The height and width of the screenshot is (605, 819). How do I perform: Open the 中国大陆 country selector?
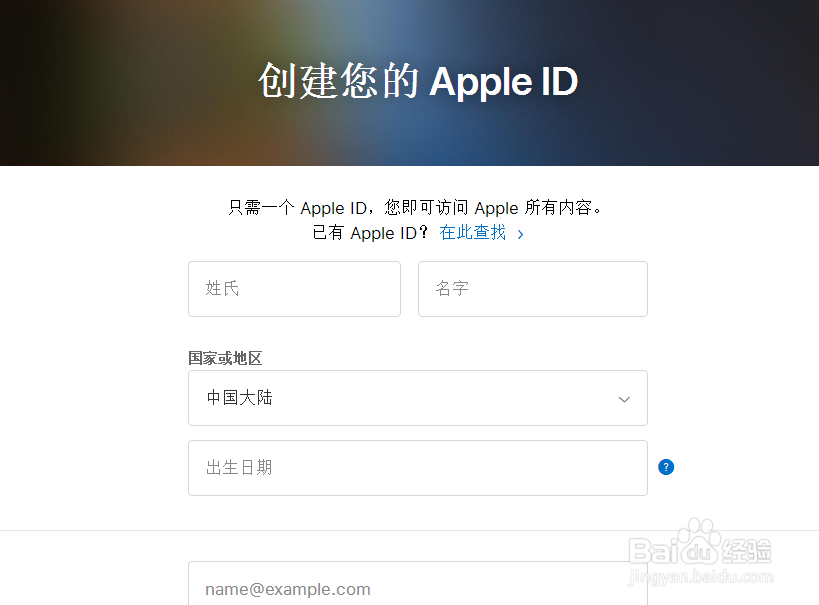point(418,398)
